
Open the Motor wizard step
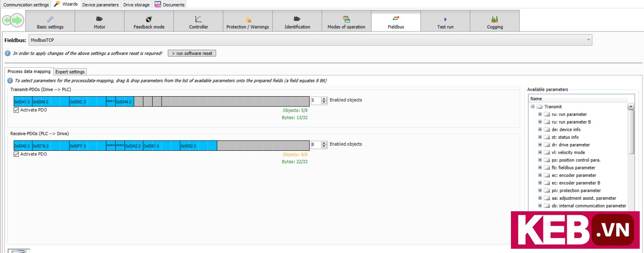click(99, 21)
